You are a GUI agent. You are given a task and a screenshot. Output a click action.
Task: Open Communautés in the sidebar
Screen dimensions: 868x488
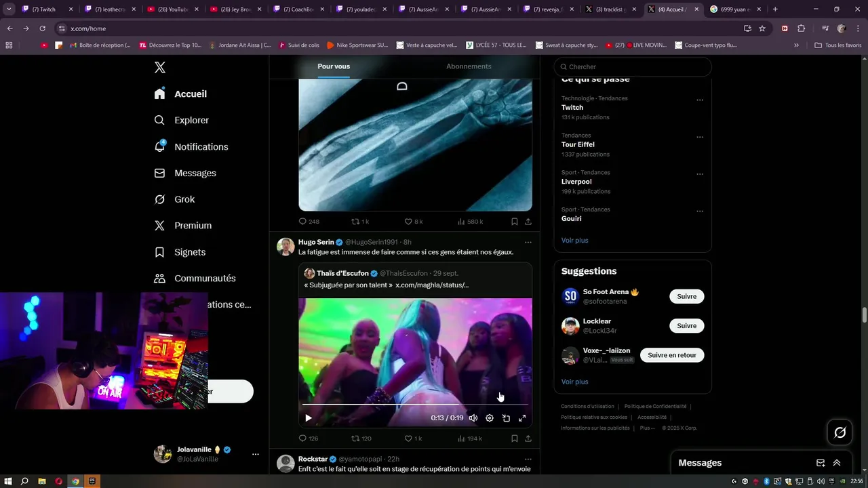[195, 278]
